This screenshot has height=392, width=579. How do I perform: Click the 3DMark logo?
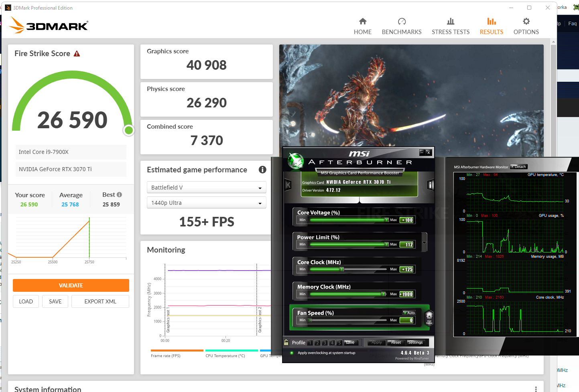pyautogui.click(x=49, y=25)
